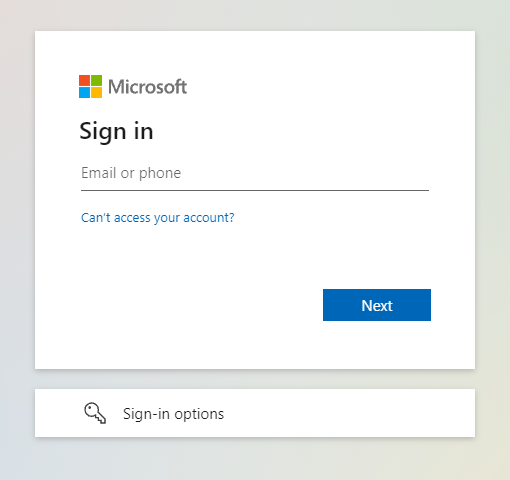Click the Microsoft wordmark text
The height and width of the screenshot is (480, 510).
(x=147, y=87)
